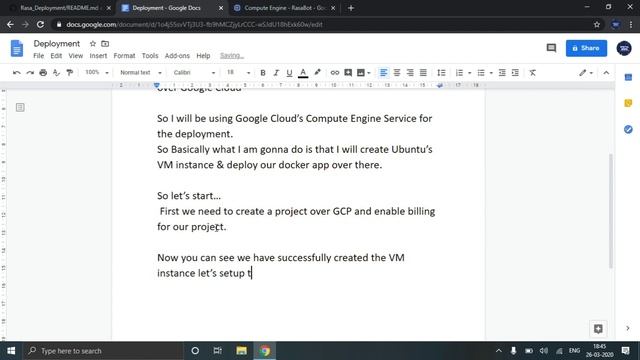Open the Normal text style dropdown

140,72
